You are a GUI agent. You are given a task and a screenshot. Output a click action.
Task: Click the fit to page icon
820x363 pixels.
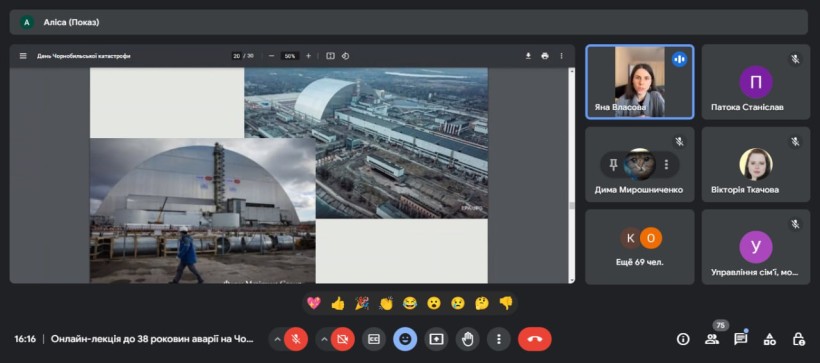click(331, 56)
